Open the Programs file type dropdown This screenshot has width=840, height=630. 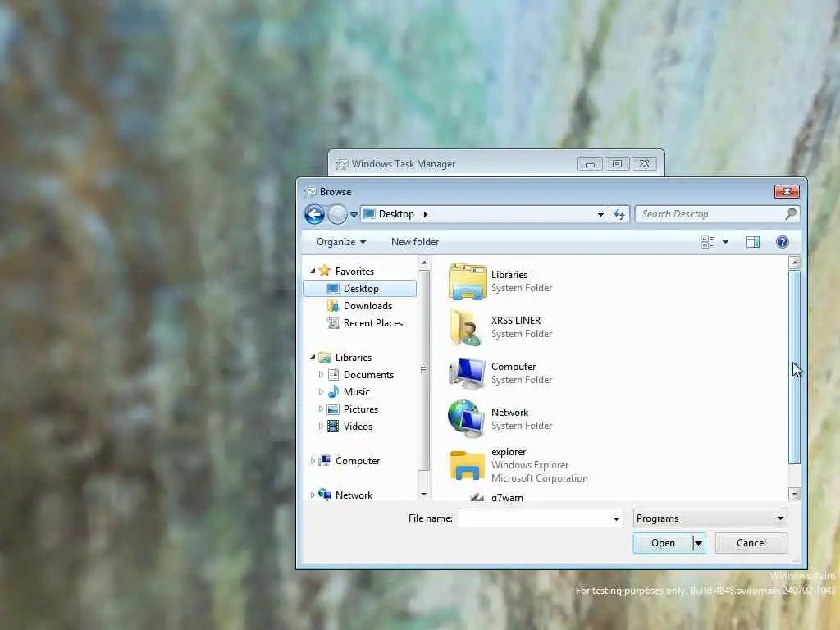(x=710, y=518)
